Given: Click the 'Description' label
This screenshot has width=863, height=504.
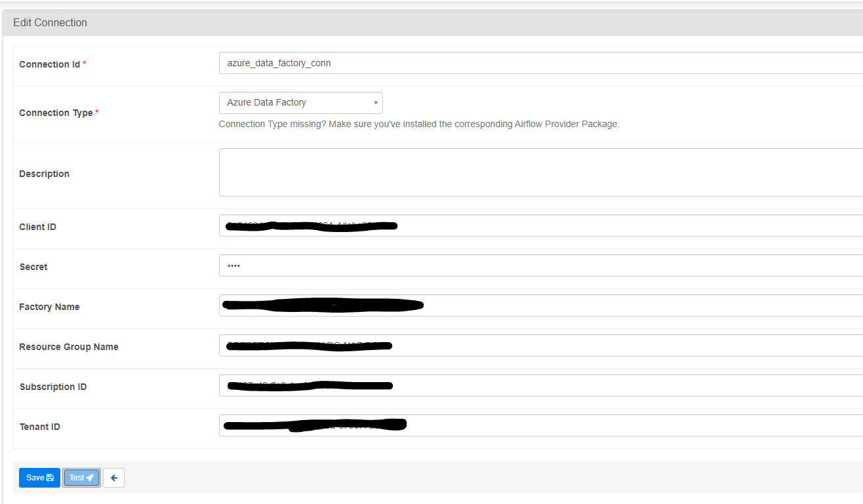Looking at the screenshot, I should pos(44,174).
